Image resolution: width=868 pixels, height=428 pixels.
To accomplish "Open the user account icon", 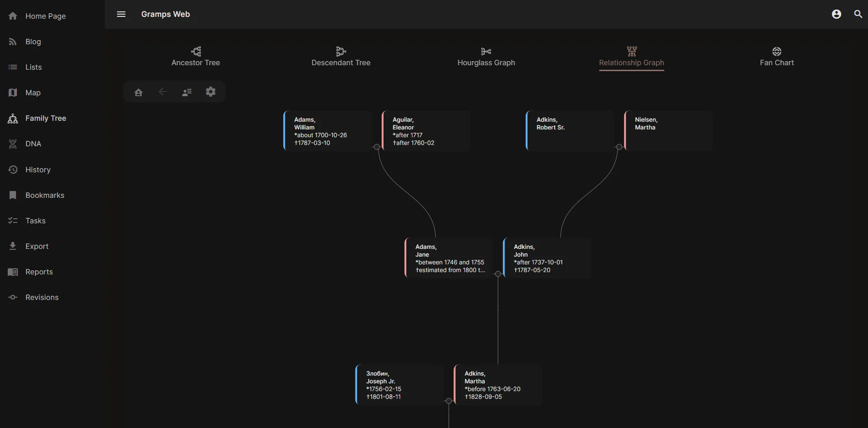I will click(x=836, y=14).
